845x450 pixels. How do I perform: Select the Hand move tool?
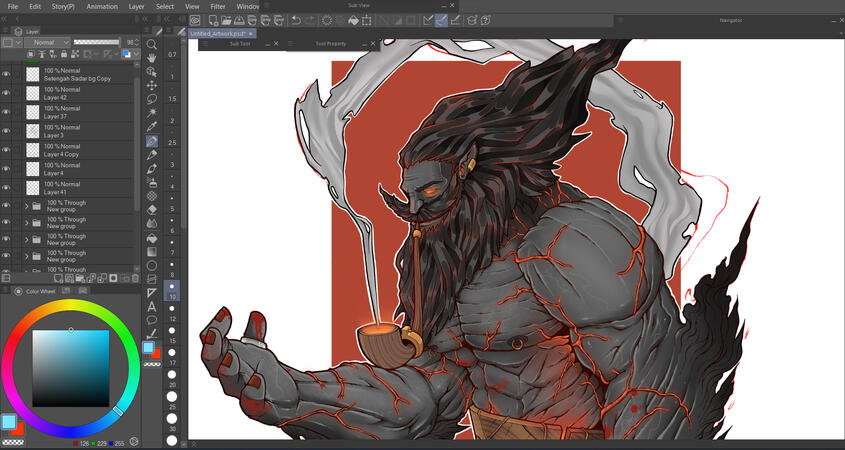coord(151,58)
